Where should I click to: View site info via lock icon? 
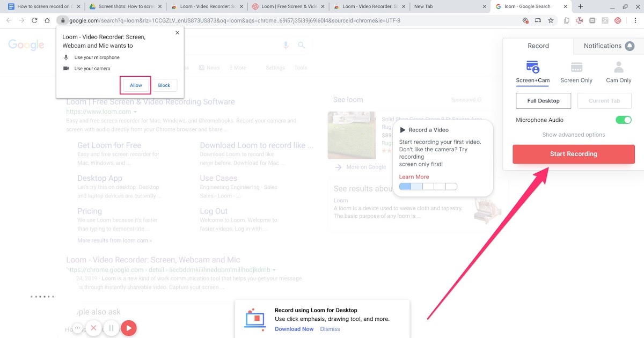coord(63,20)
